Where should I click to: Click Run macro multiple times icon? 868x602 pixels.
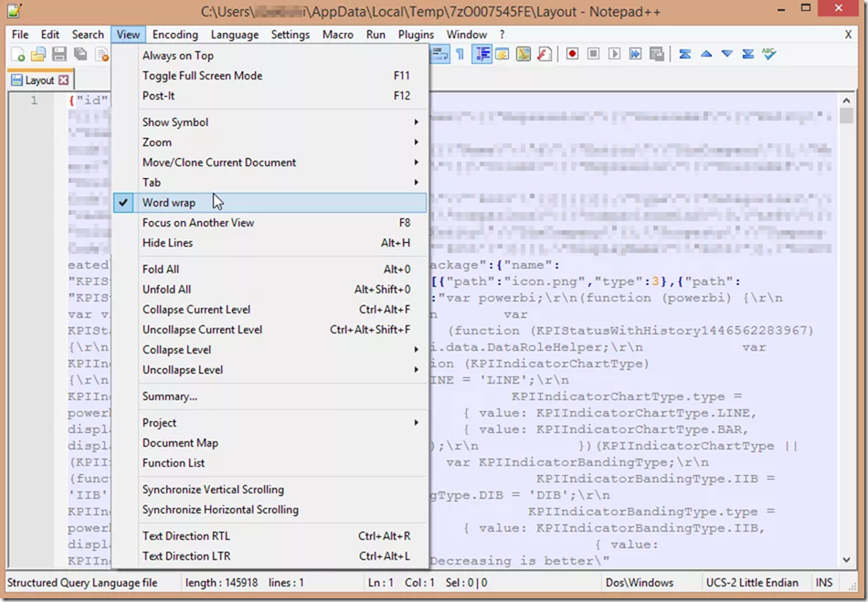(x=636, y=54)
